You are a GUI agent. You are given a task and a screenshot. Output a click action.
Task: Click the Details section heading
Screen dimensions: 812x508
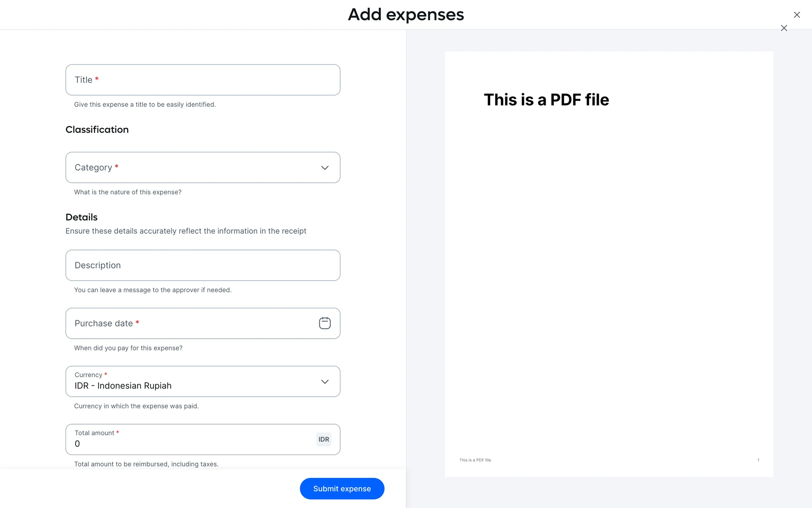pos(81,217)
